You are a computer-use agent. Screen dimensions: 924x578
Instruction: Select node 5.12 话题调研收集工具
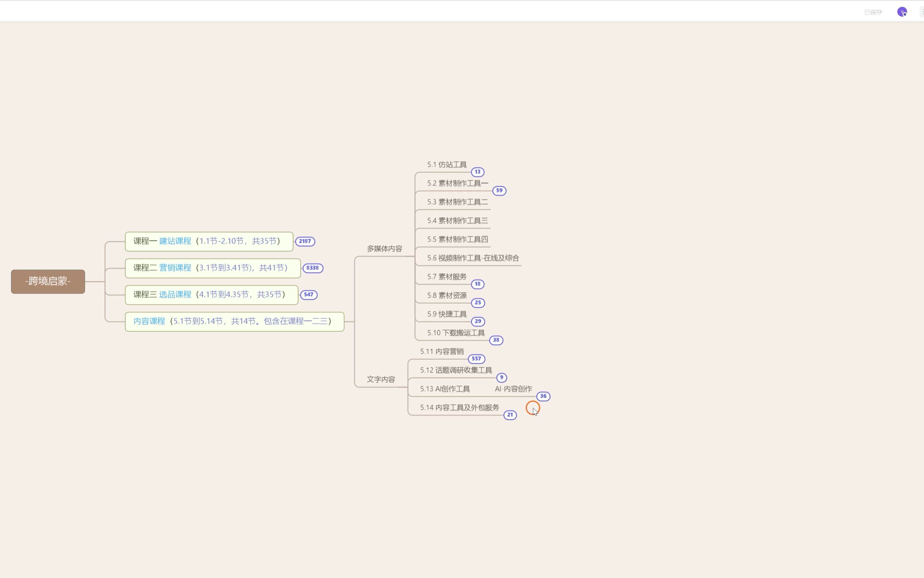click(x=456, y=371)
